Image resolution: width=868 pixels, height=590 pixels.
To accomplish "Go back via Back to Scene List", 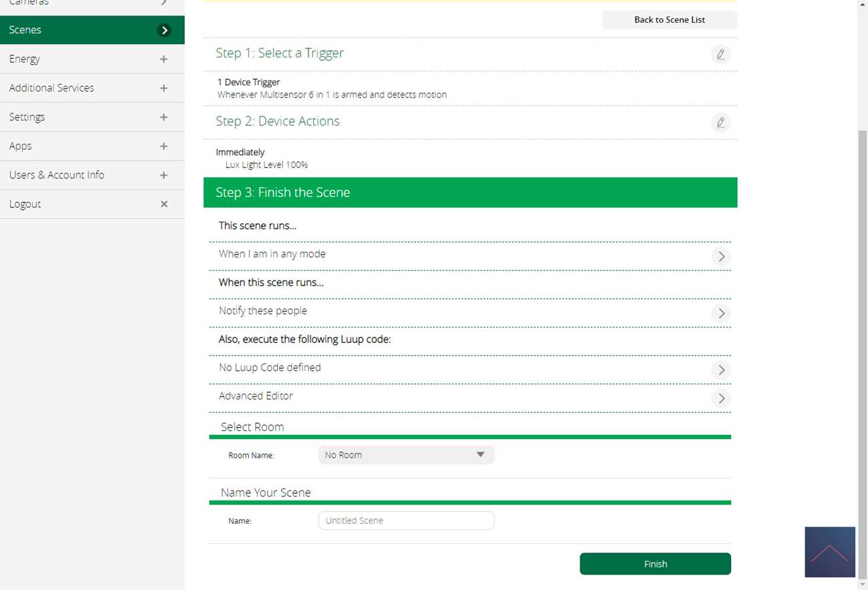I will 669,19.
